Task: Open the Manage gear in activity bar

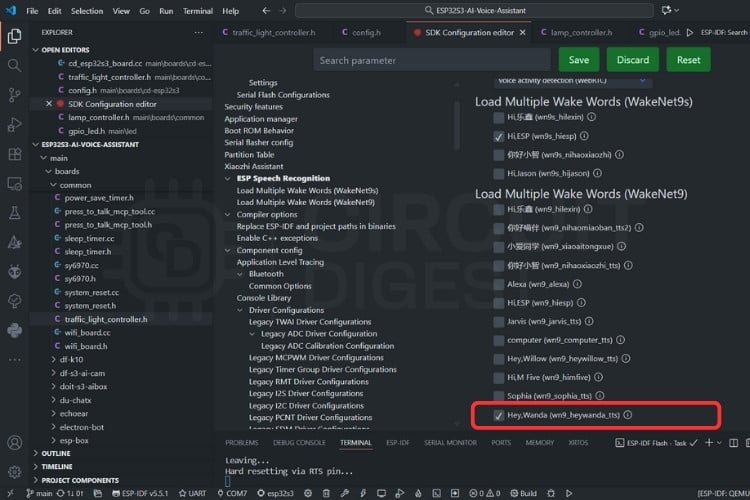Action: [x=14, y=472]
